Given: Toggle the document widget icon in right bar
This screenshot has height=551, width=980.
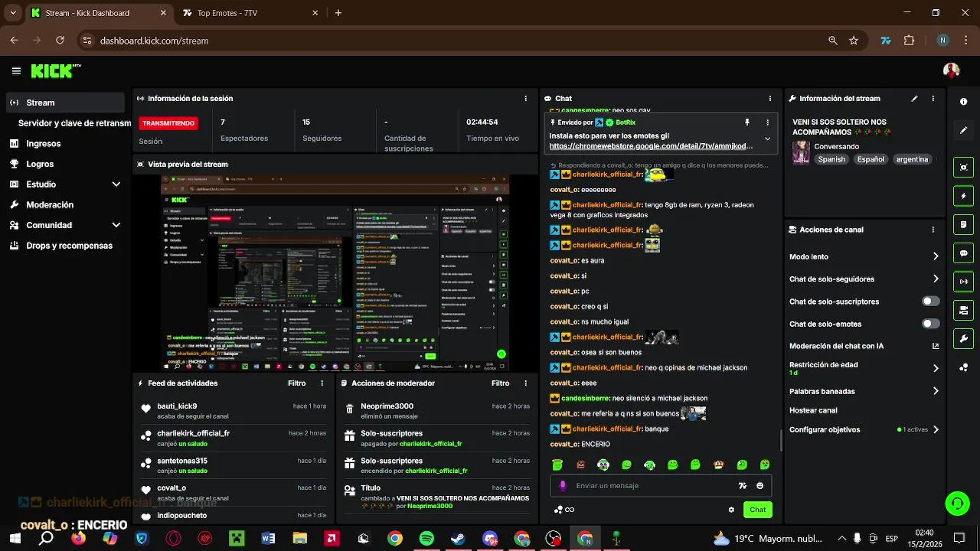Looking at the screenshot, I should coord(963,224).
